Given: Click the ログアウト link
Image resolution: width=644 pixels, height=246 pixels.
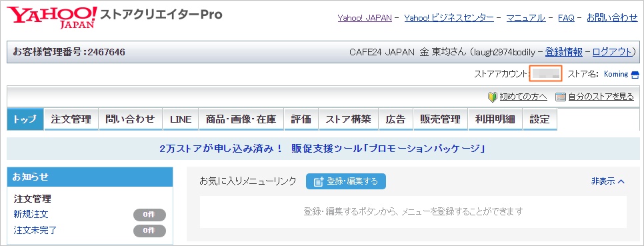Looking at the screenshot, I should tap(612, 52).
